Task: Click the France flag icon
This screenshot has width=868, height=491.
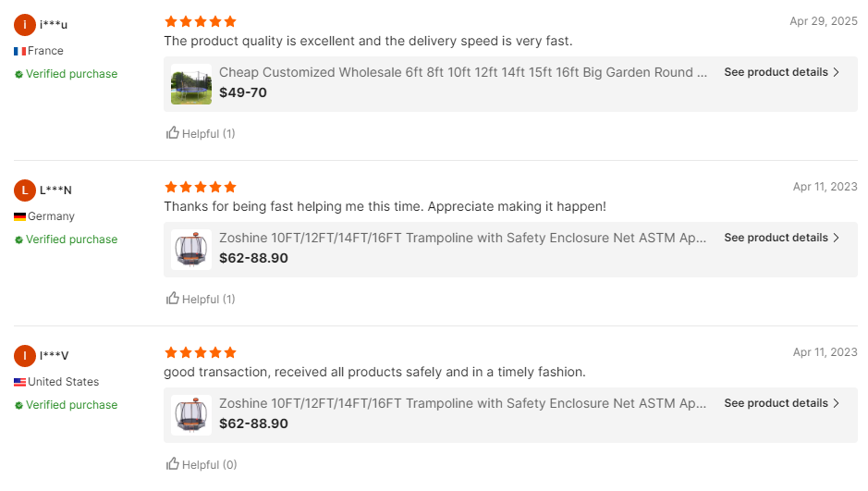Action: pos(19,51)
